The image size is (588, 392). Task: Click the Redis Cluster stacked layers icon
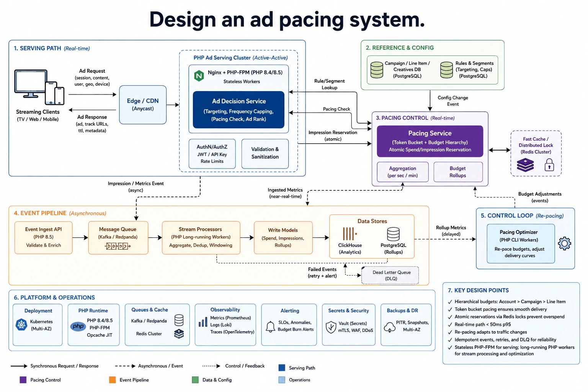coord(525,165)
